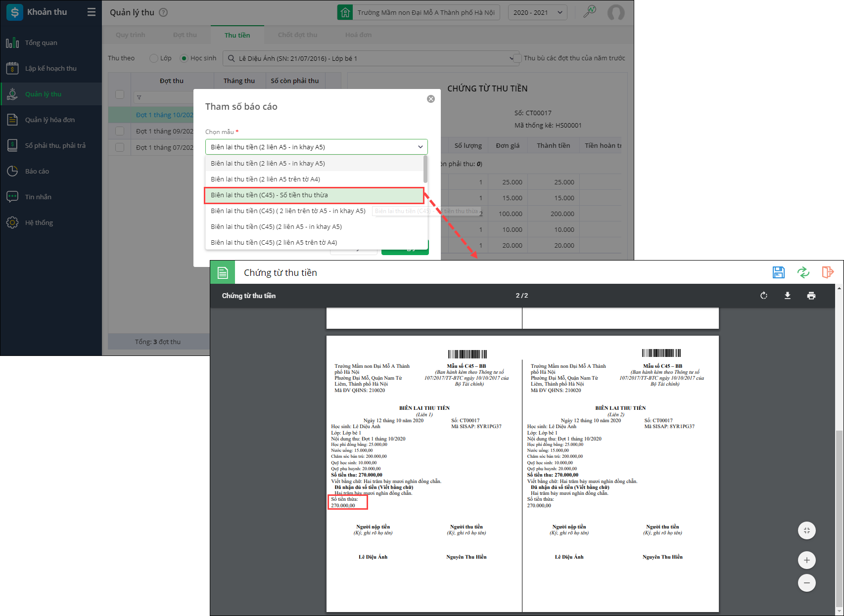Print the PDF receipt
This screenshot has height=616, width=844.
click(x=811, y=296)
